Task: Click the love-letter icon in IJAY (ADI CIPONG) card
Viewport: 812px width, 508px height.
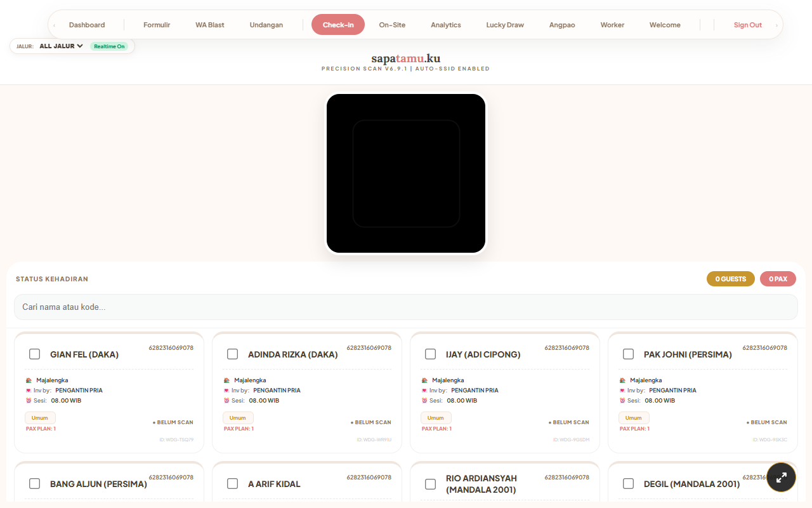Action: pyautogui.click(x=424, y=391)
